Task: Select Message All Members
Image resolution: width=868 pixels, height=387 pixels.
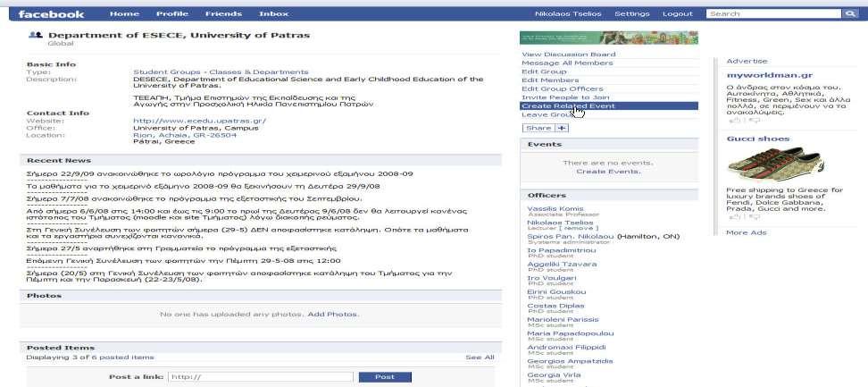Action: click(567, 63)
